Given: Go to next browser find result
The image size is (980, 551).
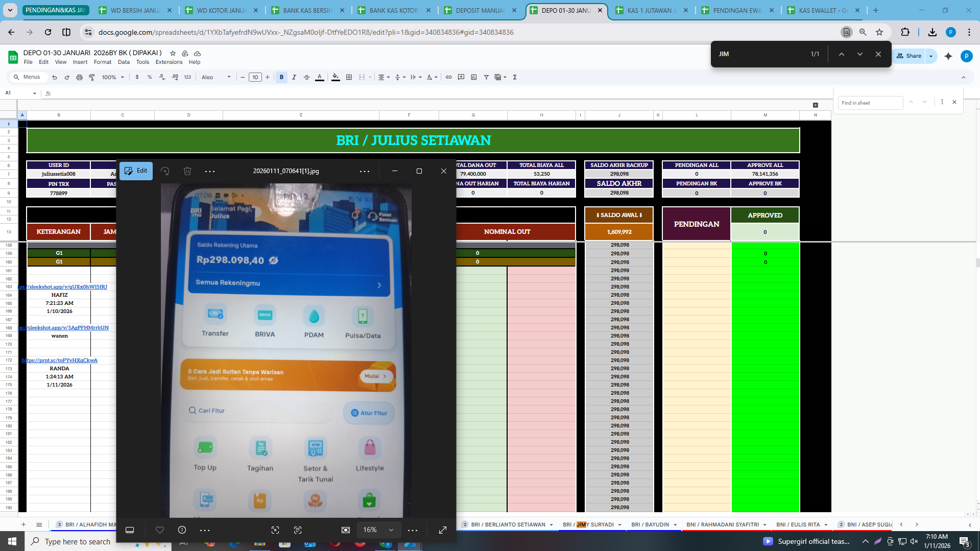Looking at the screenshot, I should 860,54.
